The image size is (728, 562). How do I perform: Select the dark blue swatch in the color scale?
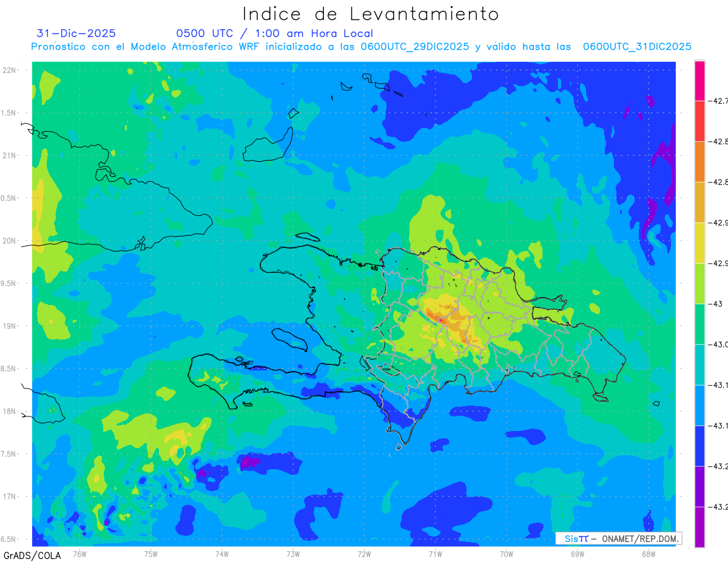click(x=699, y=446)
